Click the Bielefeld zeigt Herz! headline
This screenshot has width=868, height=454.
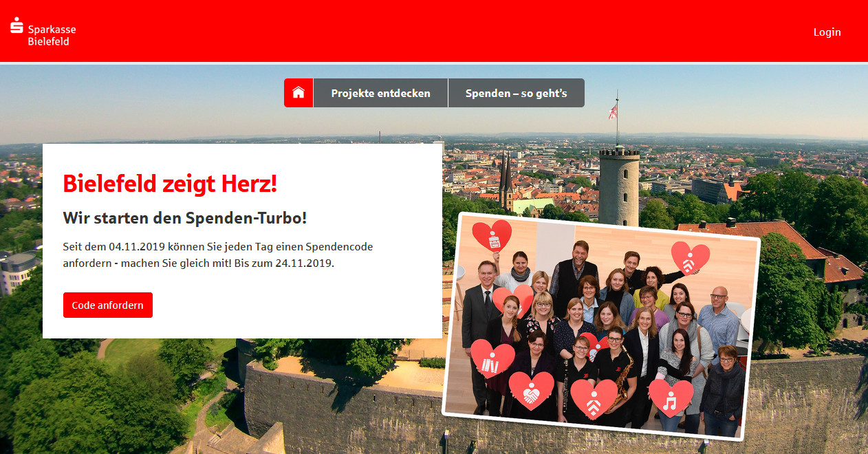tap(170, 184)
